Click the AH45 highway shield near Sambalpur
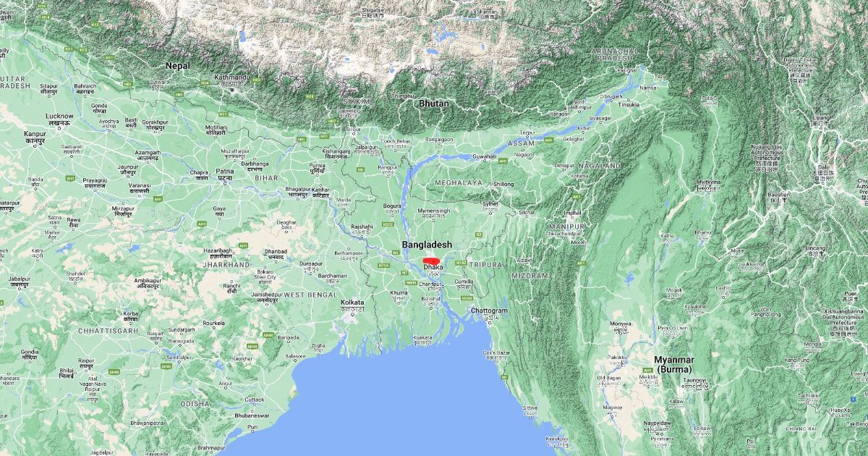Viewport: 868px width, 456px height. click(166, 366)
